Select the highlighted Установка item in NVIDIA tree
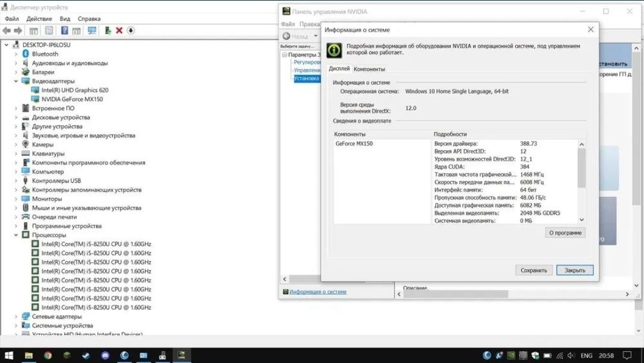Viewport: 644px width, 363px height. [306, 78]
